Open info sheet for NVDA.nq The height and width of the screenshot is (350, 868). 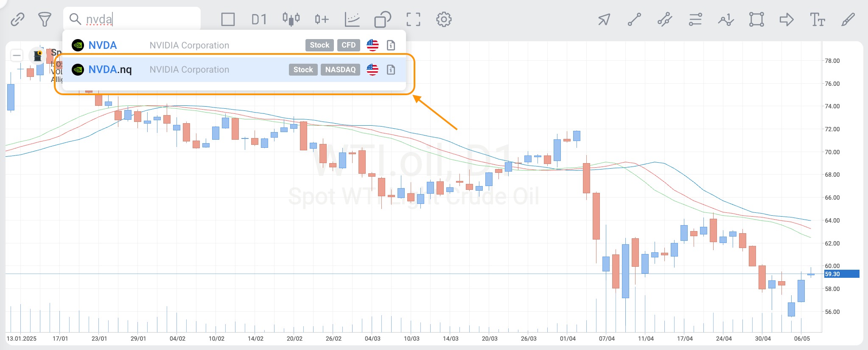[391, 70]
